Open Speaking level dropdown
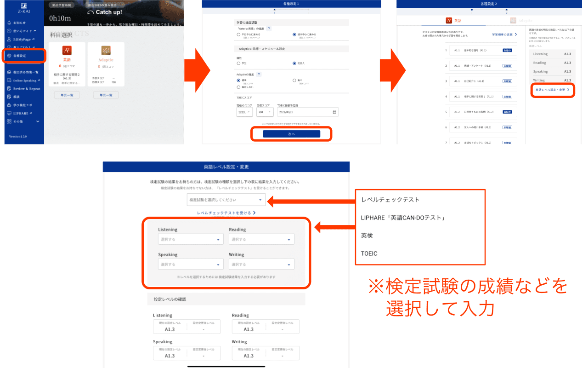Screen dimensions: 588x368 coord(191,264)
